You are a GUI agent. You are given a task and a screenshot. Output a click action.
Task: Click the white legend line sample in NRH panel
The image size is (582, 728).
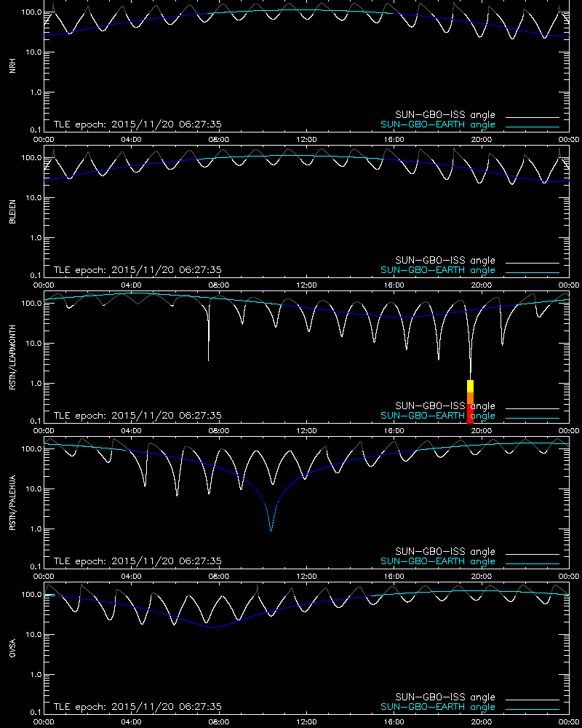pyautogui.click(x=533, y=117)
